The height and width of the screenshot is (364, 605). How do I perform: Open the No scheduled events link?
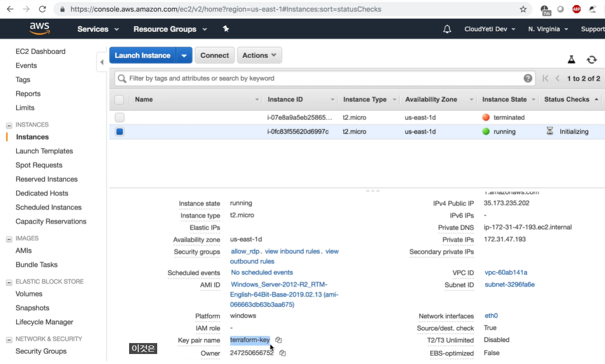coord(262,272)
